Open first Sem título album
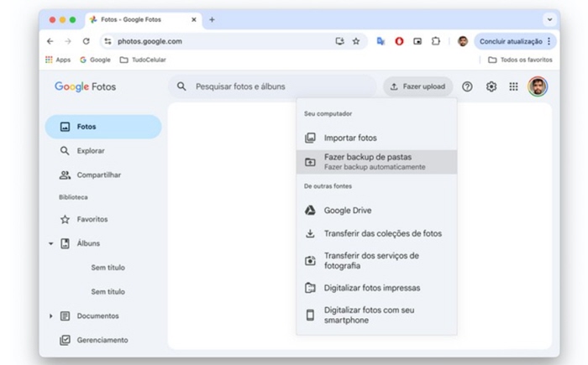Image resolution: width=588 pixels, height=365 pixels. [108, 268]
